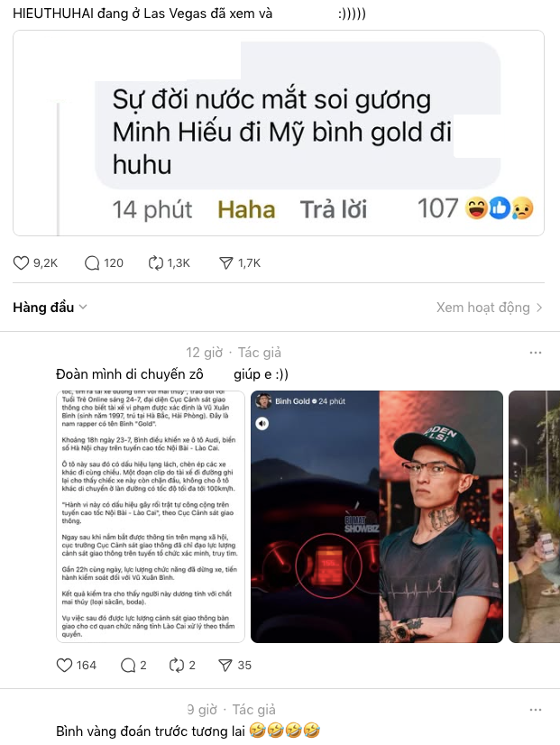Screen dimensions: 560x745
Task: Open Xem hoạt động activity view
Action: pos(490,308)
